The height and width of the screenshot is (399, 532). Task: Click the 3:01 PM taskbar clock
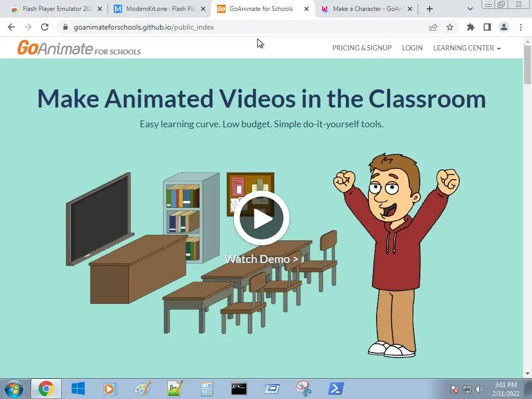506,389
